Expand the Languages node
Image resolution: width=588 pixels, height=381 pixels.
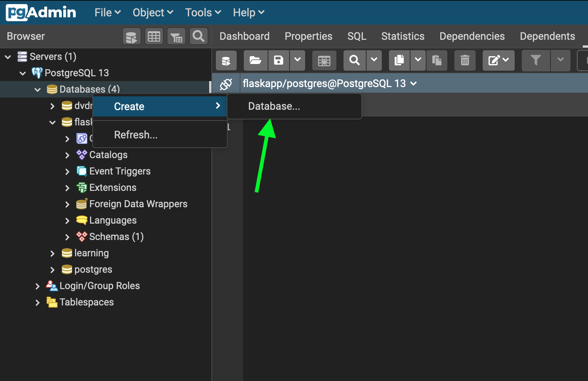click(67, 221)
